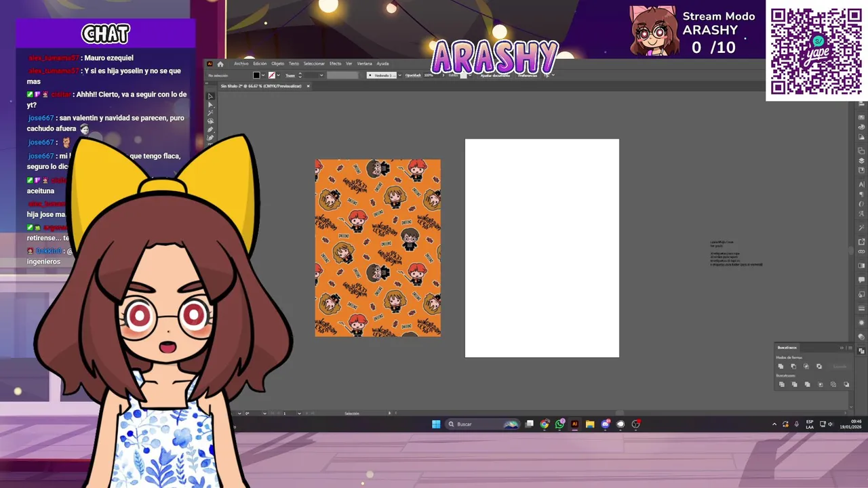
Task: Open the Gradient panel icon in dock
Action: click(861, 266)
